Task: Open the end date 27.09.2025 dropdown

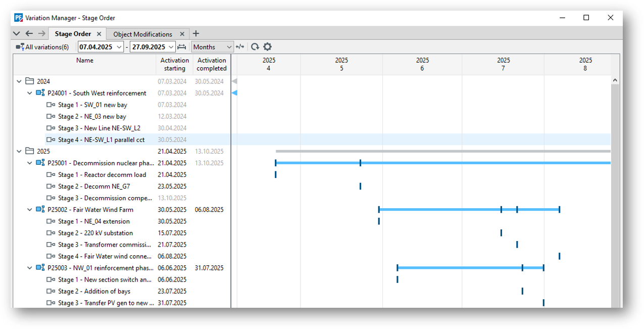Action: point(171,47)
